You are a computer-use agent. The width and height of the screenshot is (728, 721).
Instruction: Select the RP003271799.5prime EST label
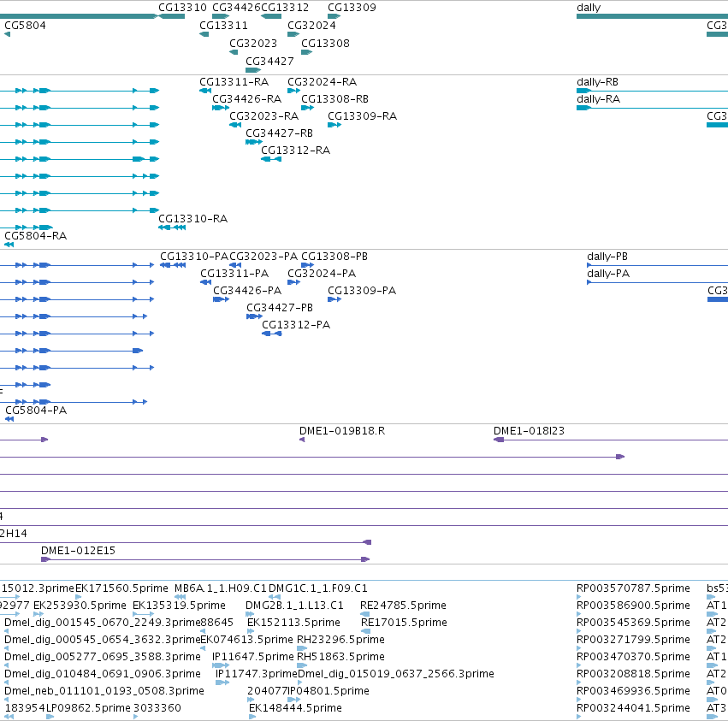pyautogui.click(x=633, y=640)
